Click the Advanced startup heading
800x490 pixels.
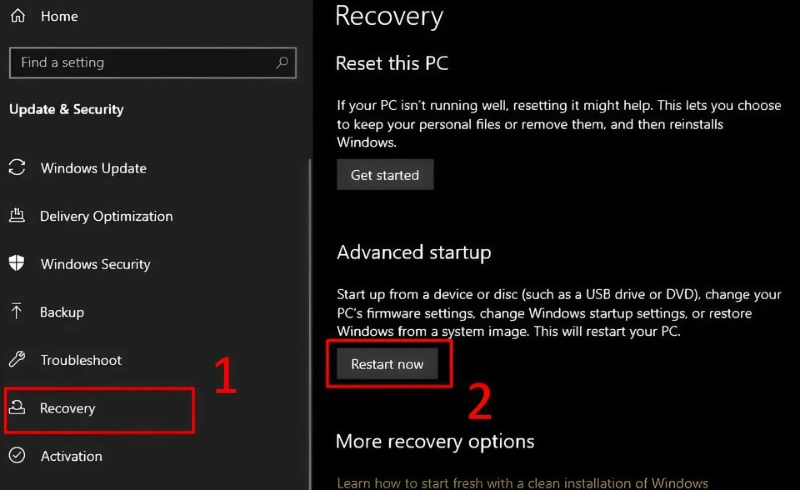click(414, 252)
